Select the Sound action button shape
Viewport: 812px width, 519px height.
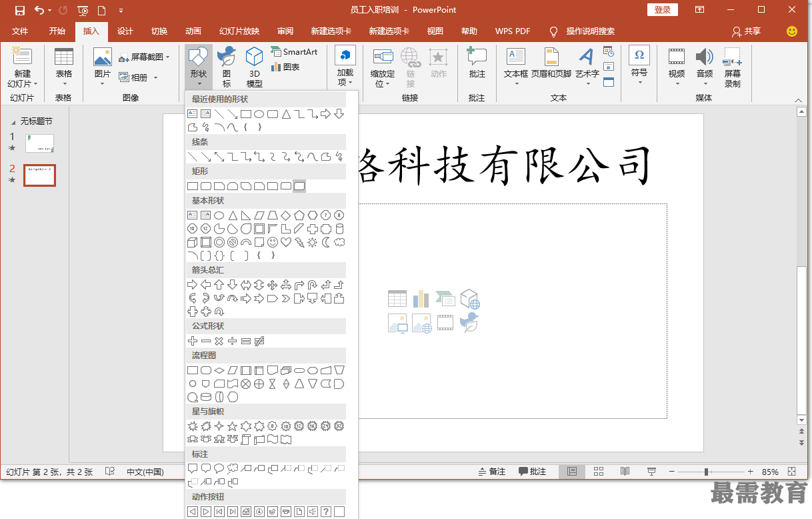coord(312,512)
